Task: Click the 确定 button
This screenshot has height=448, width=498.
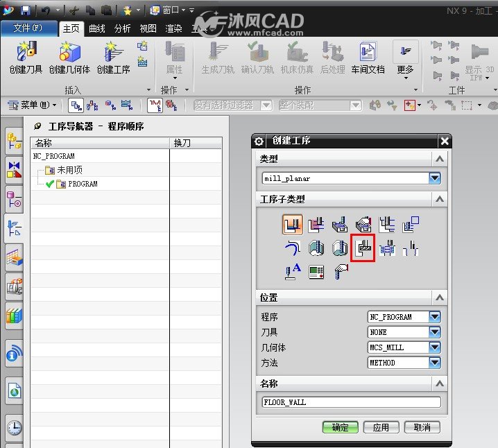Action: click(340, 427)
